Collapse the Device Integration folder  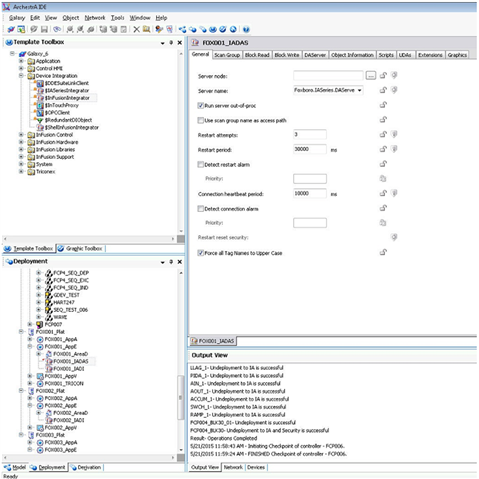(21, 76)
